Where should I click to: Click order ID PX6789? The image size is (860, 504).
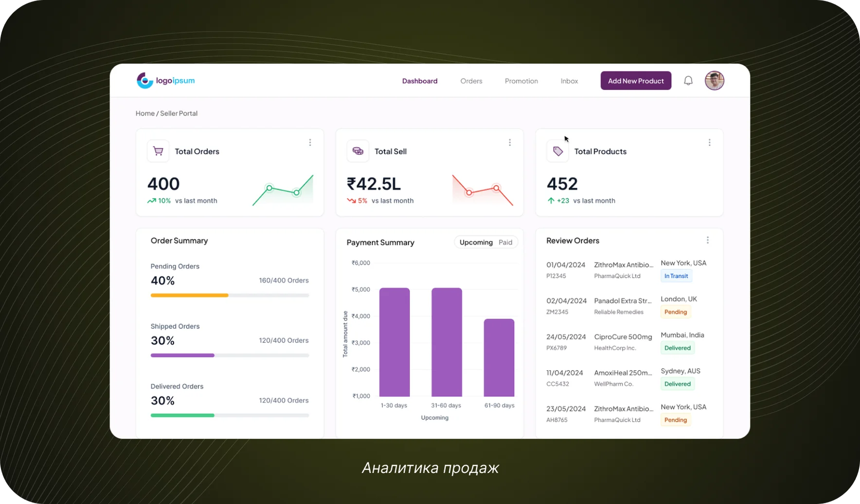pyautogui.click(x=556, y=348)
